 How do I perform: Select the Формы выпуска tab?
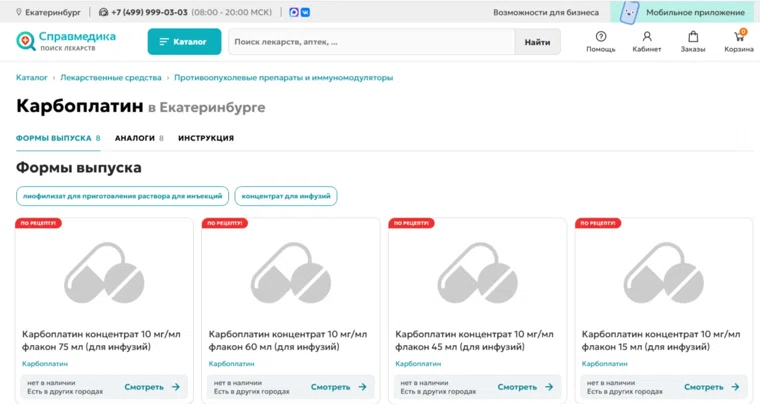coord(58,138)
